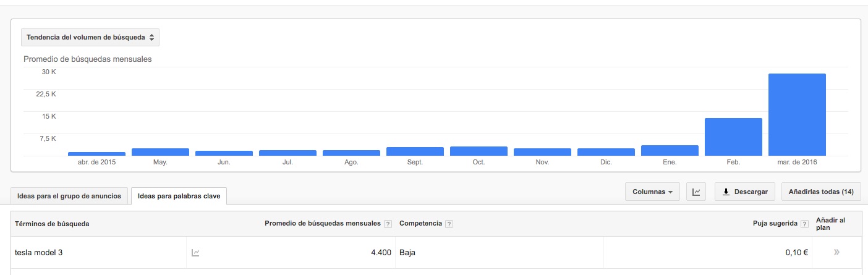This screenshot has height=275, width=868.
Task: Open the search volume trend dropdown
Action: coord(90,38)
